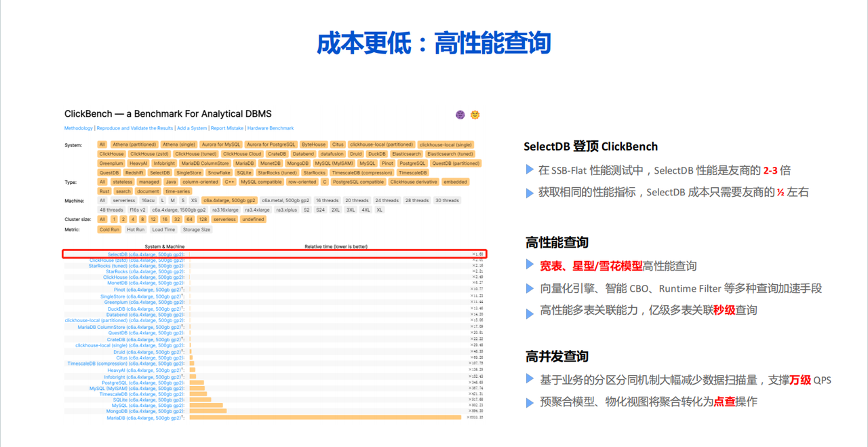Viewport: 868px width, 447px height.
Task: Toggle the TimescaleDB (compression) filter chip
Action: coord(361,173)
